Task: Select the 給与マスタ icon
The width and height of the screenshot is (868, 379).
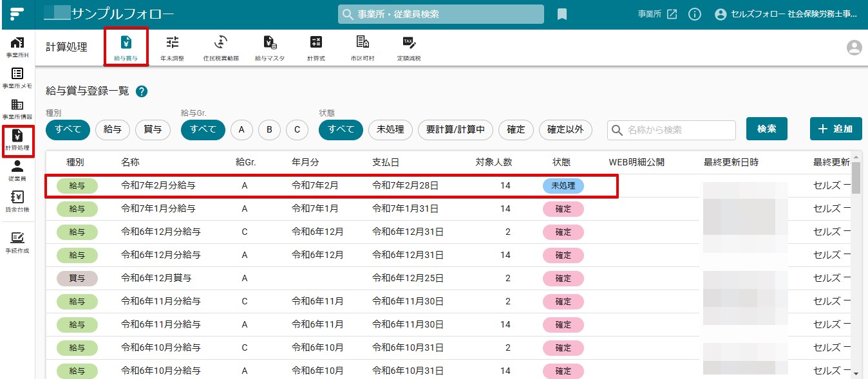Action: 270,48
